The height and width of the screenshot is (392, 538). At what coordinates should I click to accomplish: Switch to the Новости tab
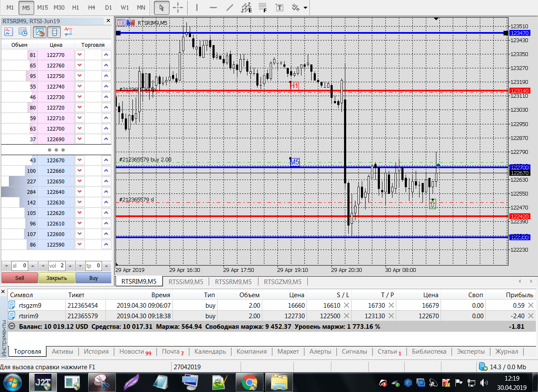135,352
